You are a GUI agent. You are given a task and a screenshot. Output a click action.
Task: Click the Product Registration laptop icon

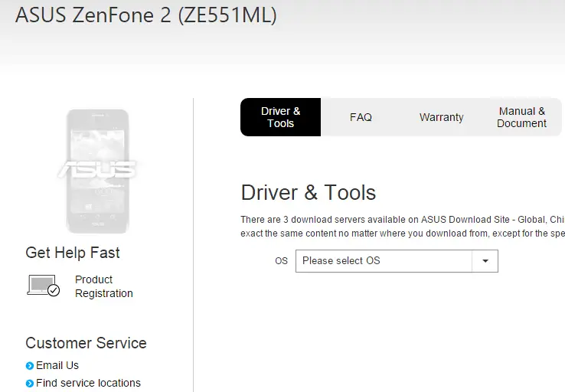43,286
